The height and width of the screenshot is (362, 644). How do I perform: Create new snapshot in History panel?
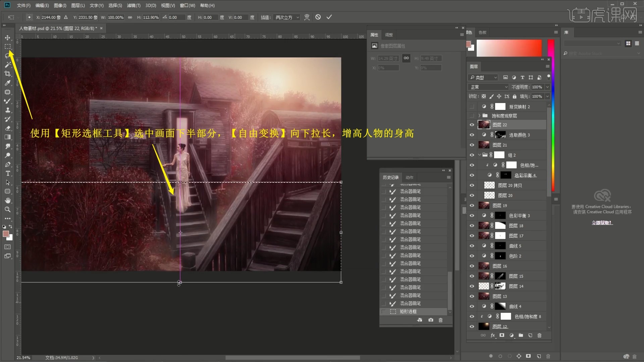click(x=431, y=320)
